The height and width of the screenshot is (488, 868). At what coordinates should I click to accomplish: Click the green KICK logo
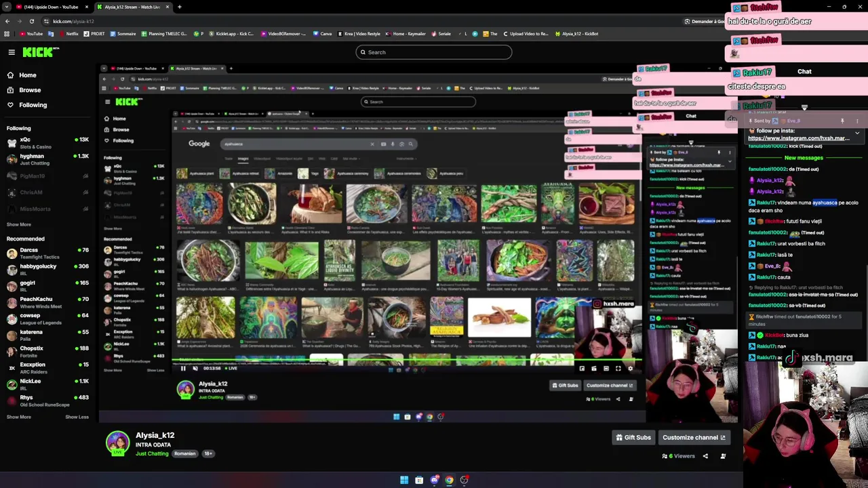point(41,52)
